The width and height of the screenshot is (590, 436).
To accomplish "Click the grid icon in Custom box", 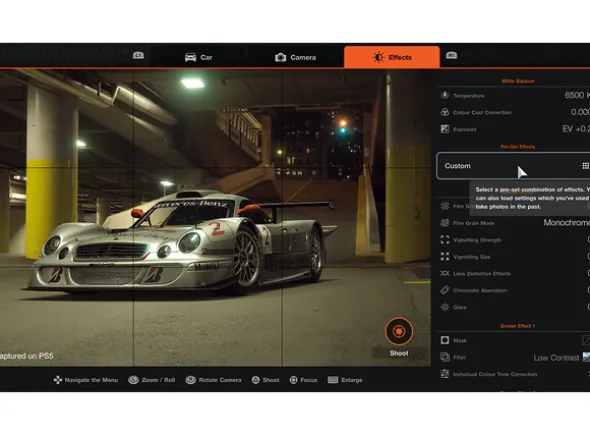I will [x=585, y=166].
